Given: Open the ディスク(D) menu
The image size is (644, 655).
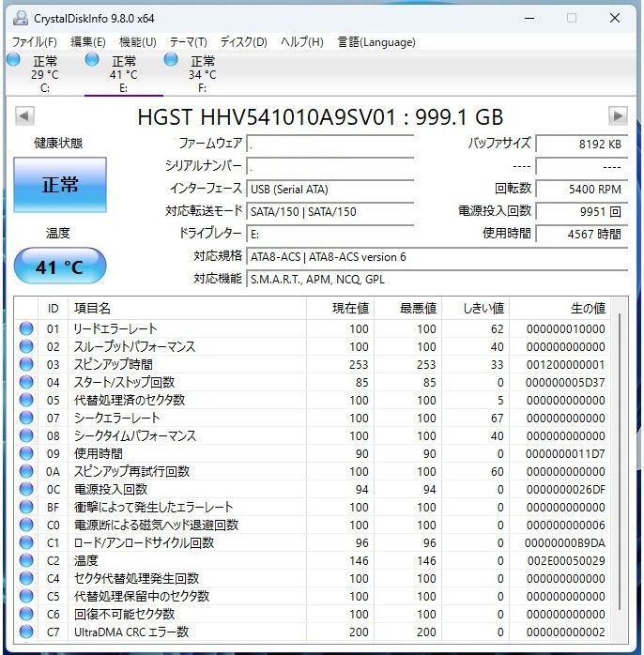Looking at the screenshot, I should (244, 42).
